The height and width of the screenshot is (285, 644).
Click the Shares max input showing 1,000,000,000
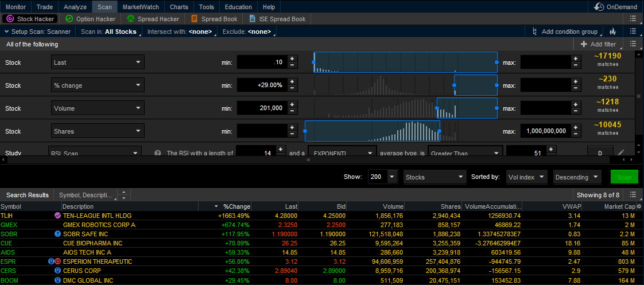click(x=545, y=131)
